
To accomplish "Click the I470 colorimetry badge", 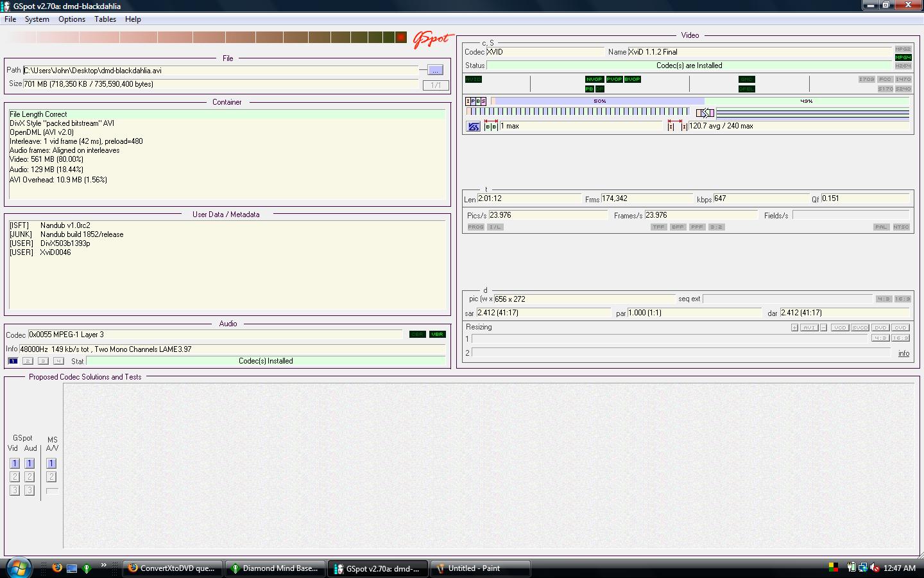I will 903,79.
